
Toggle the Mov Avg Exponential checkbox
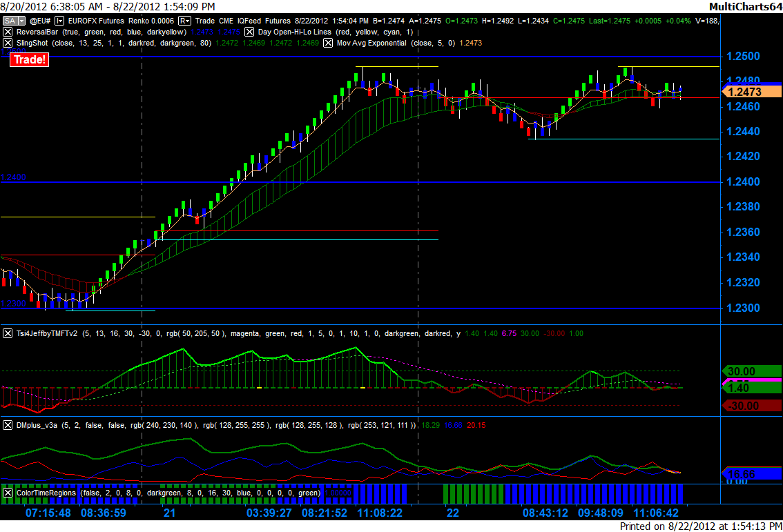(x=327, y=43)
